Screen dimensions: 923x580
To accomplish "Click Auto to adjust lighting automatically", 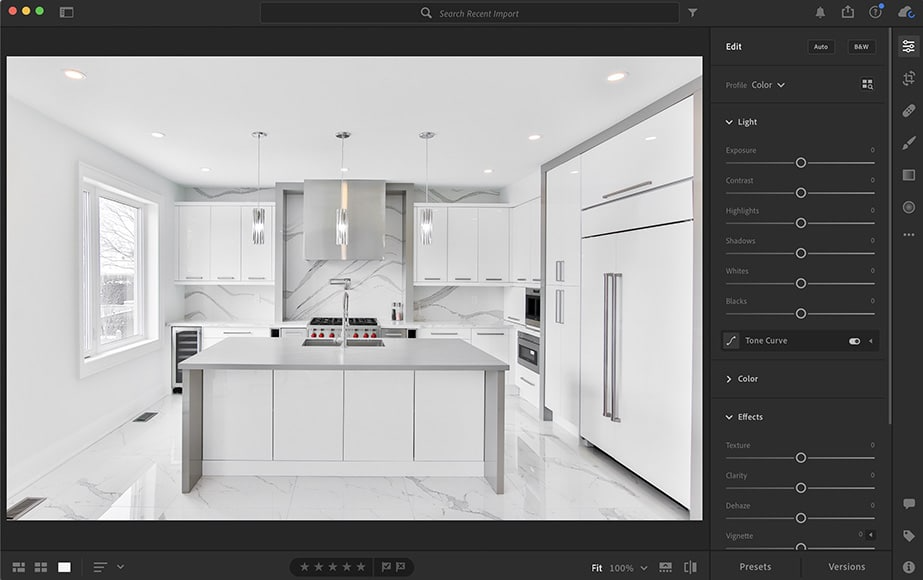I will click(820, 46).
